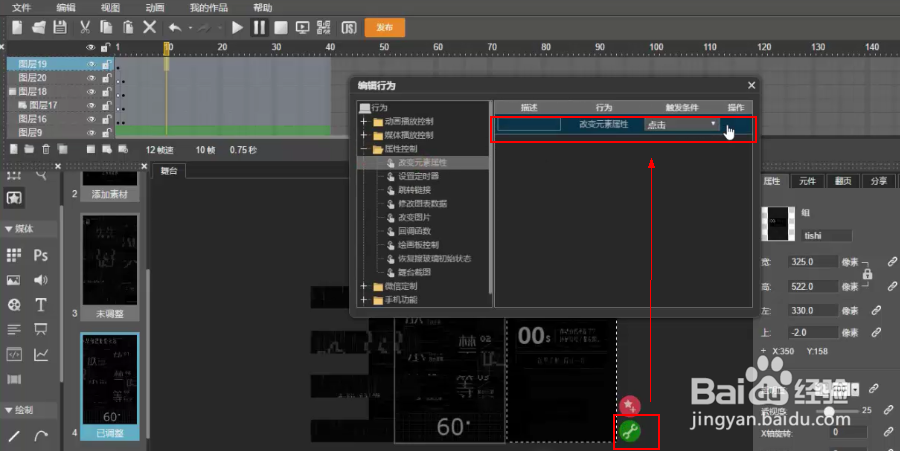Switch to the 元件 tab

click(807, 181)
